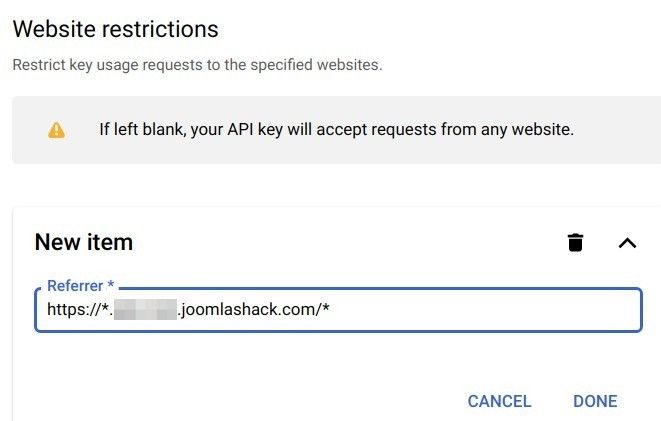Delete the New item with trash icon

click(x=575, y=242)
